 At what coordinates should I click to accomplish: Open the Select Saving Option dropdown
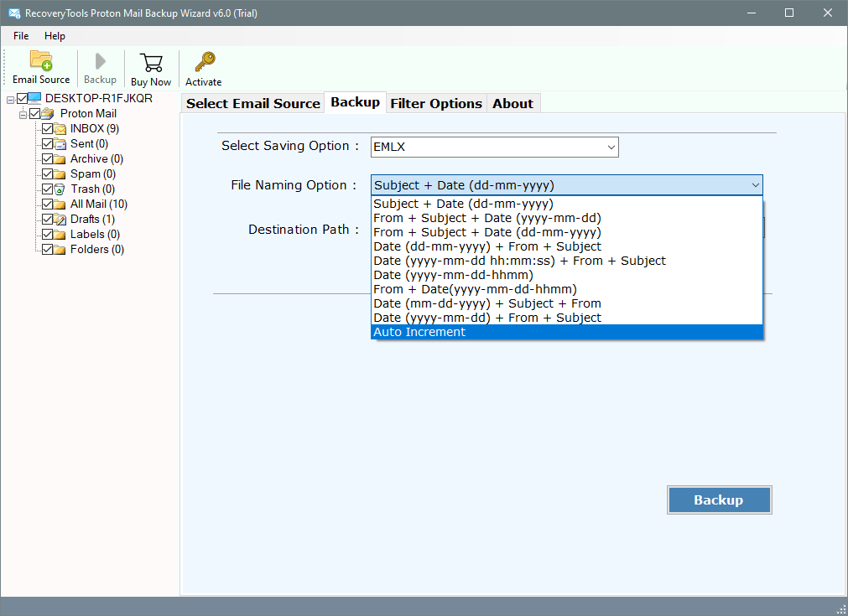494,147
